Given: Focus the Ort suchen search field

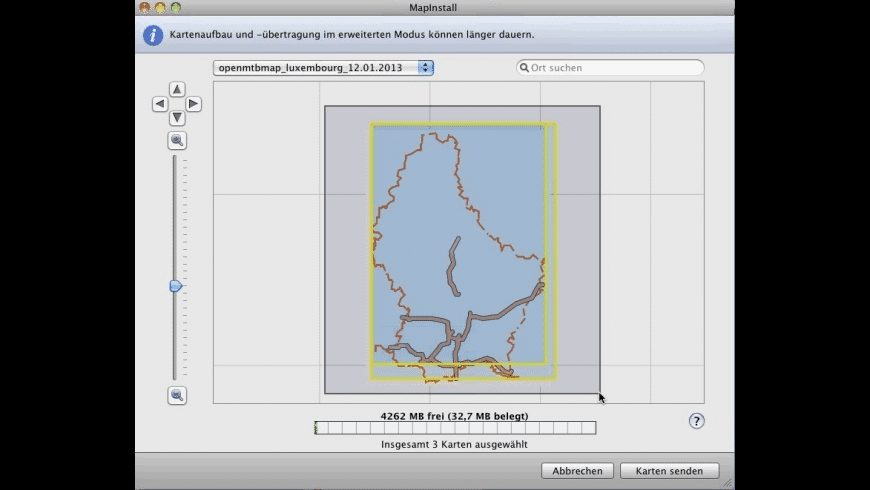Looking at the screenshot, I should [610, 68].
